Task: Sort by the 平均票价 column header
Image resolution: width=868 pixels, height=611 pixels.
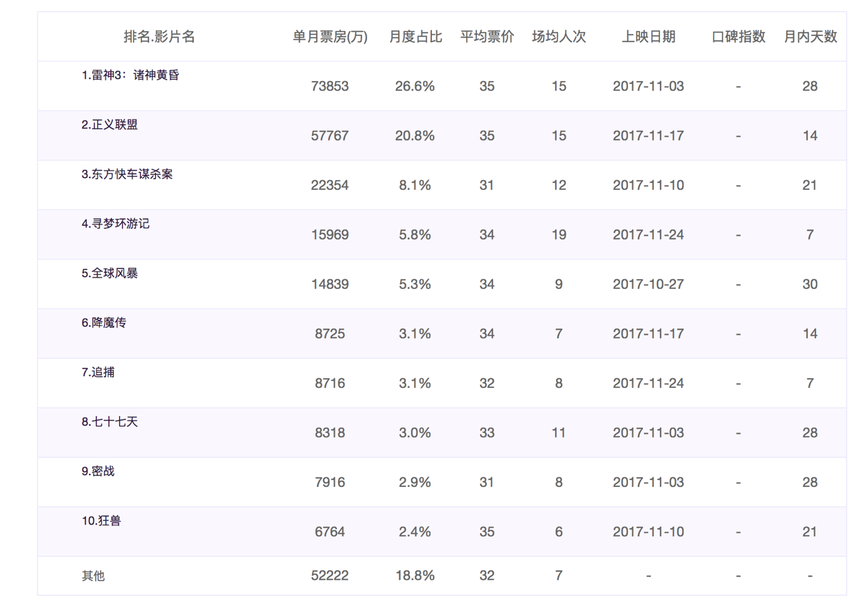Action: pos(487,37)
